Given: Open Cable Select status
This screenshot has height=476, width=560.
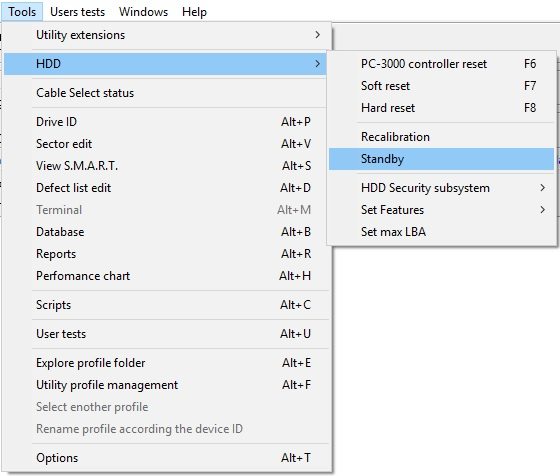Looking at the screenshot, I should 166,93.
